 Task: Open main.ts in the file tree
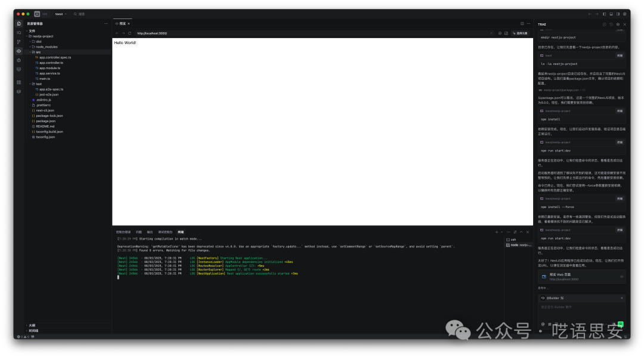(45, 78)
